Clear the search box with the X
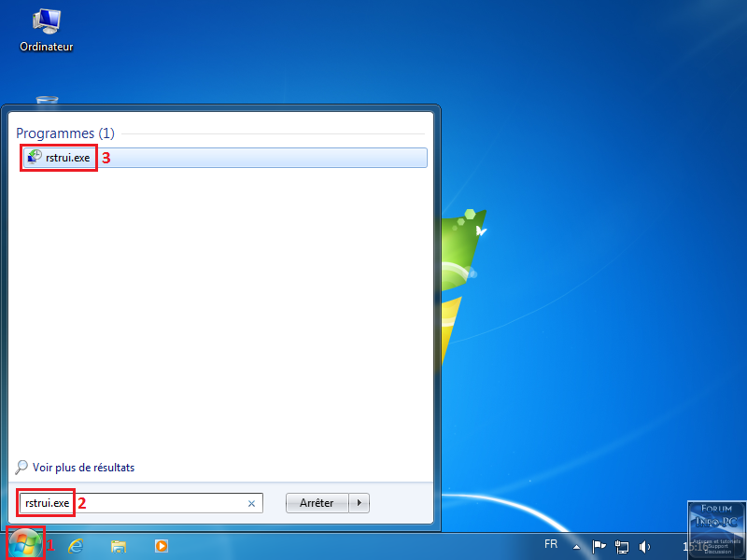 coord(251,503)
